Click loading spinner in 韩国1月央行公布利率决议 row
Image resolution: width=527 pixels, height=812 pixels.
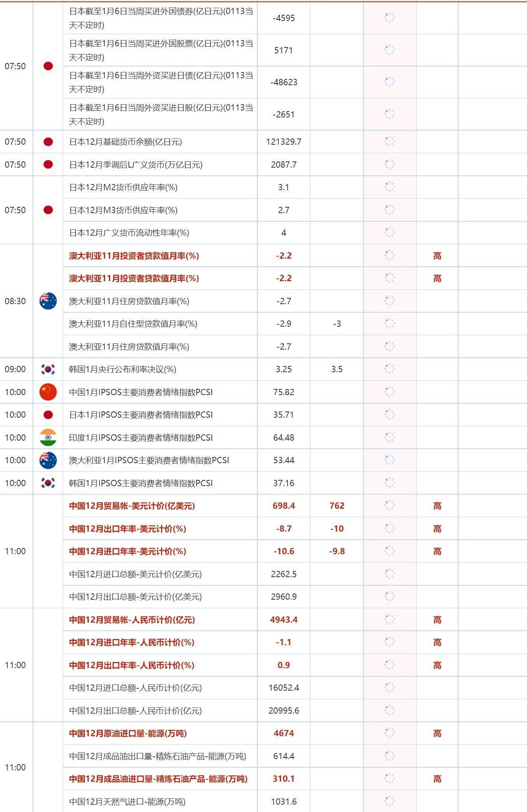tap(389, 369)
